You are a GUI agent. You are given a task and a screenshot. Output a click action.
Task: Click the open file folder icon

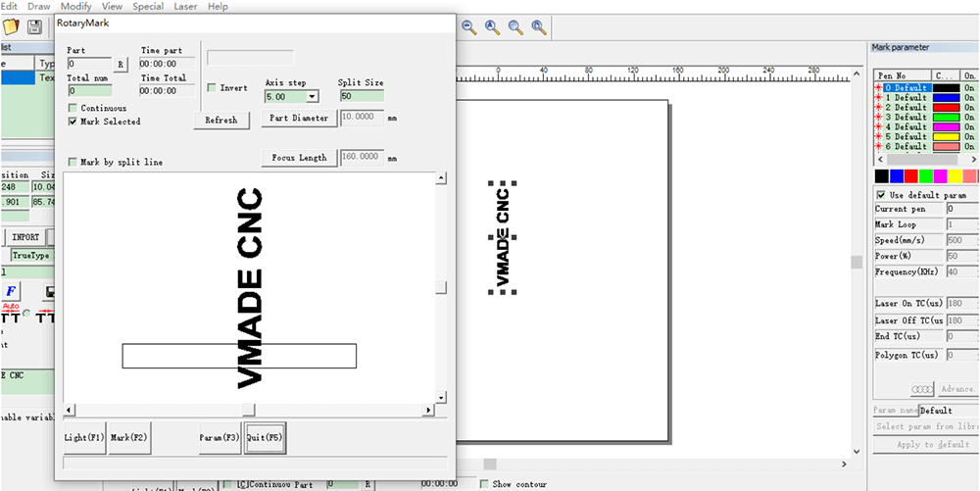[x=11, y=27]
